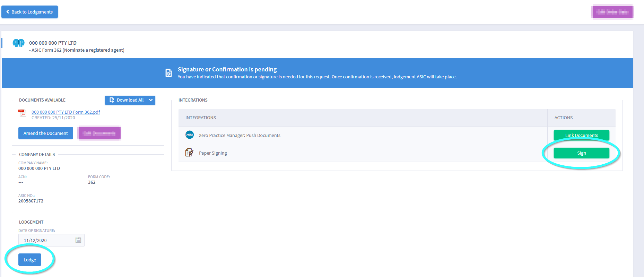Click the Xero logo icon

190,135
